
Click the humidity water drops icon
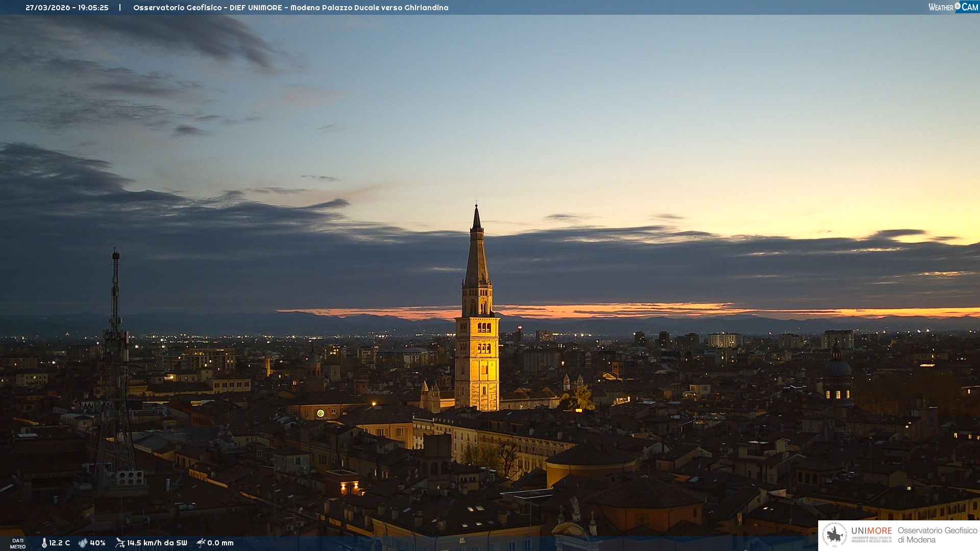click(x=83, y=543)
